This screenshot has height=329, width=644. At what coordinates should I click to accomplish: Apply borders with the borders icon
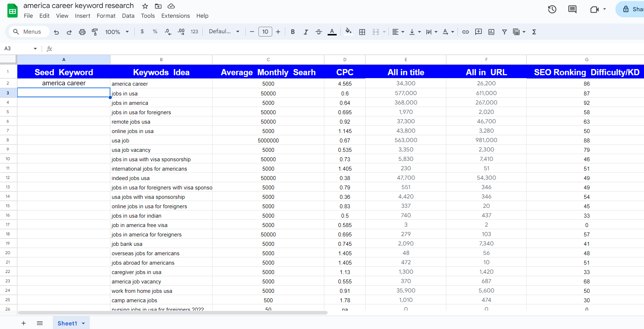[x=362, y=32]
